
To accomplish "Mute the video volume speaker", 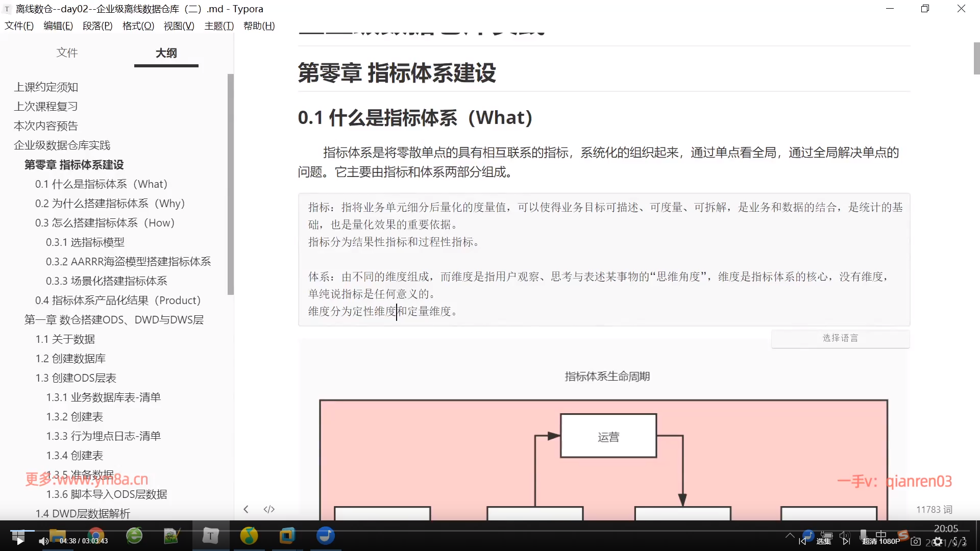I will (43, 541).
